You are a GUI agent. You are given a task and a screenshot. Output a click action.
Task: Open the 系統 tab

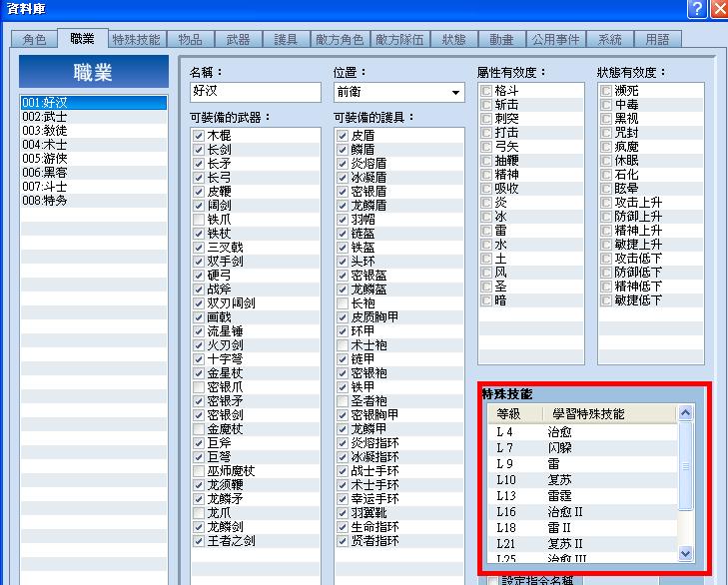(609, 39)
